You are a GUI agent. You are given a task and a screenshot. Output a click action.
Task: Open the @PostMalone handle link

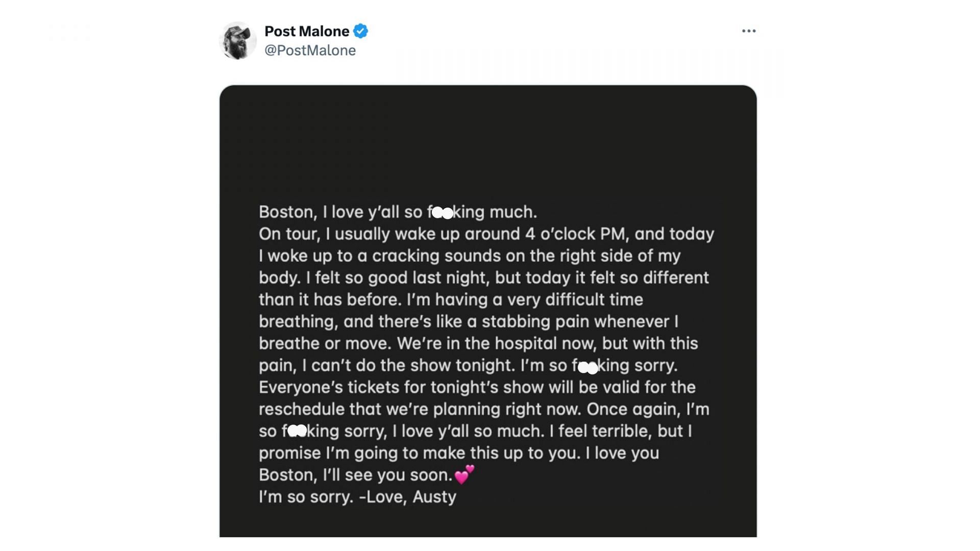tap(310, 51)
